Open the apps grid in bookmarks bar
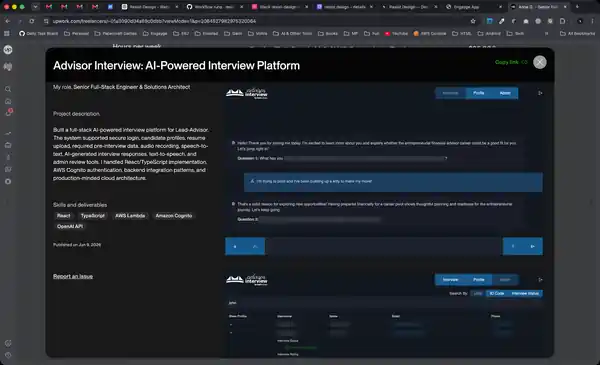This screenshot has height=365, width=600. coord(7,34)
